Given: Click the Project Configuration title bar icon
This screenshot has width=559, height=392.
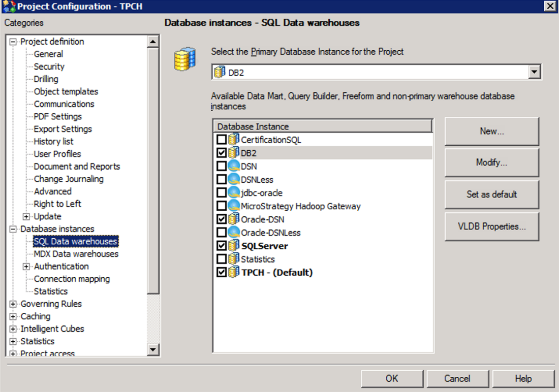Looking at the screenshot, I should (x=9, y=7).
